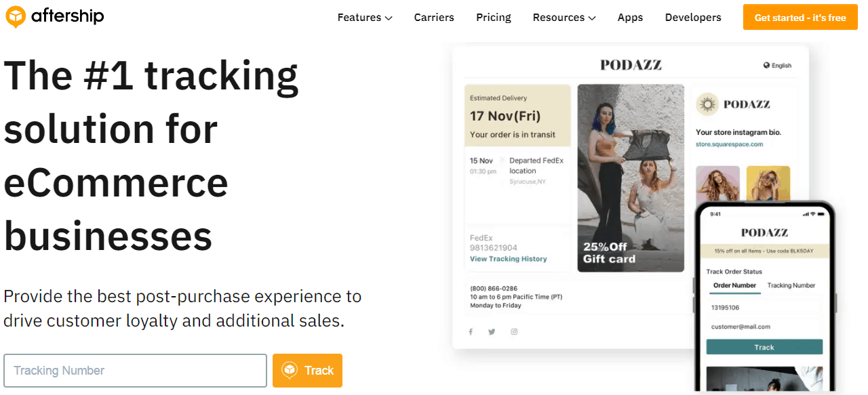Expand the Resources dropdown menu

(564, 18)
